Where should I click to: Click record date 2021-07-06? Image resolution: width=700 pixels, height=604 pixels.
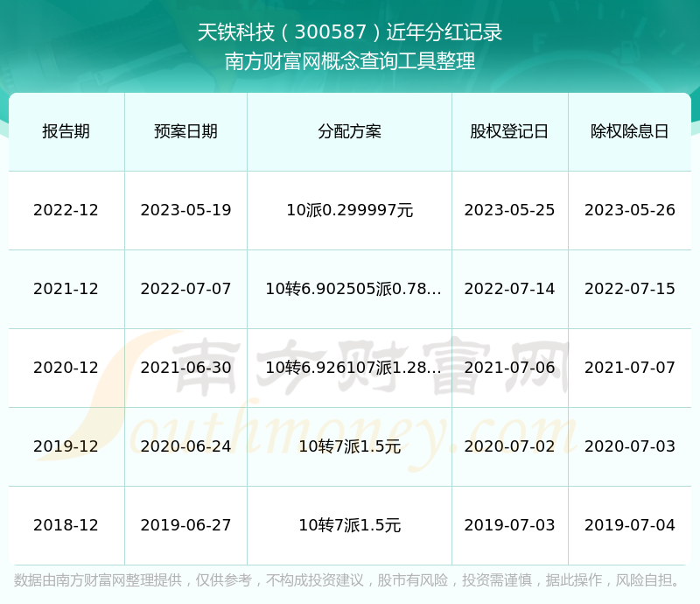(x=509, y=368)
